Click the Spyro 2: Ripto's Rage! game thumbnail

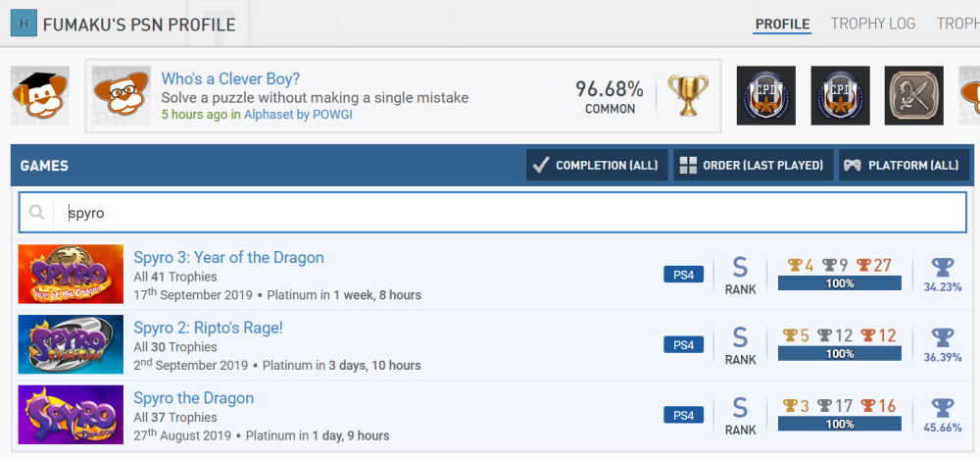(71, 344)
